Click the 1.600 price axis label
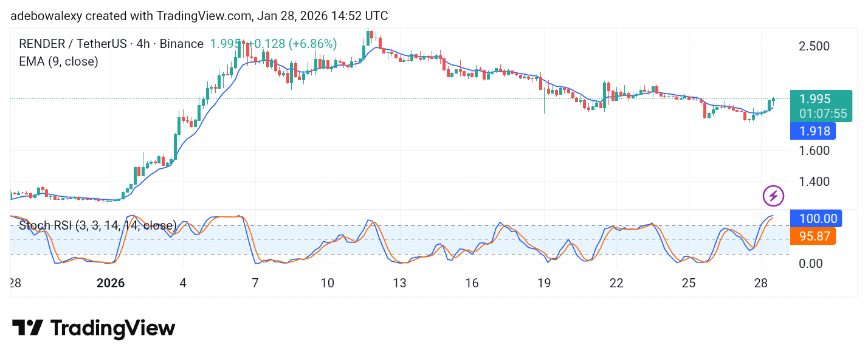 click(814, 150)
